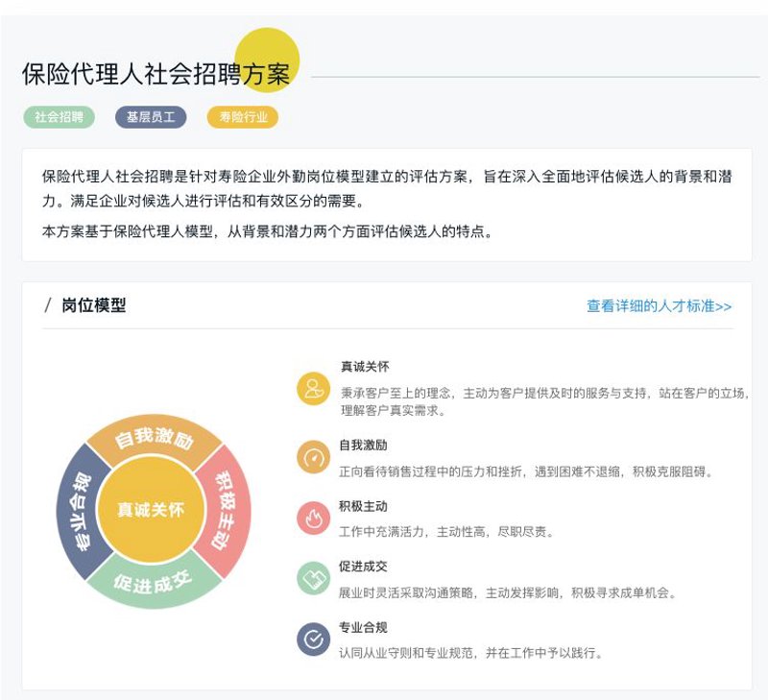The image size is (768, 700).
Task: Select the 寿险行业 yellow tag
Action: [243, 117]
